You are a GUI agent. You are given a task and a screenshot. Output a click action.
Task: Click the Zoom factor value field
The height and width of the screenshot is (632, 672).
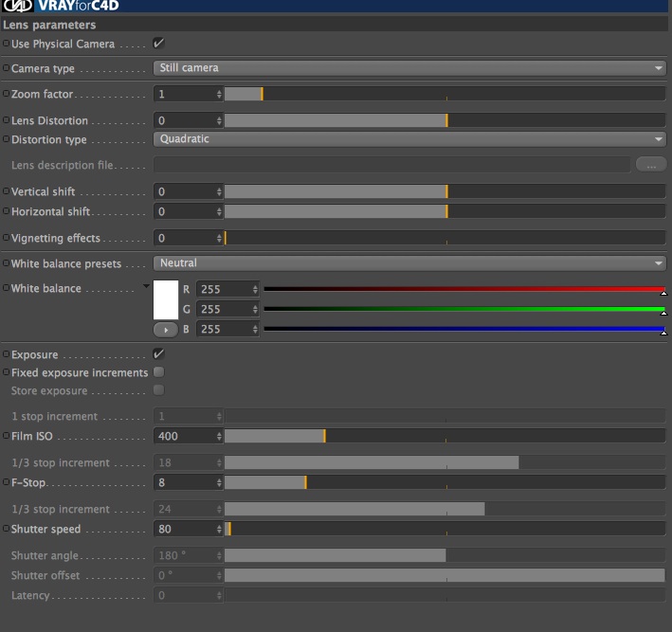pos(185,94)
